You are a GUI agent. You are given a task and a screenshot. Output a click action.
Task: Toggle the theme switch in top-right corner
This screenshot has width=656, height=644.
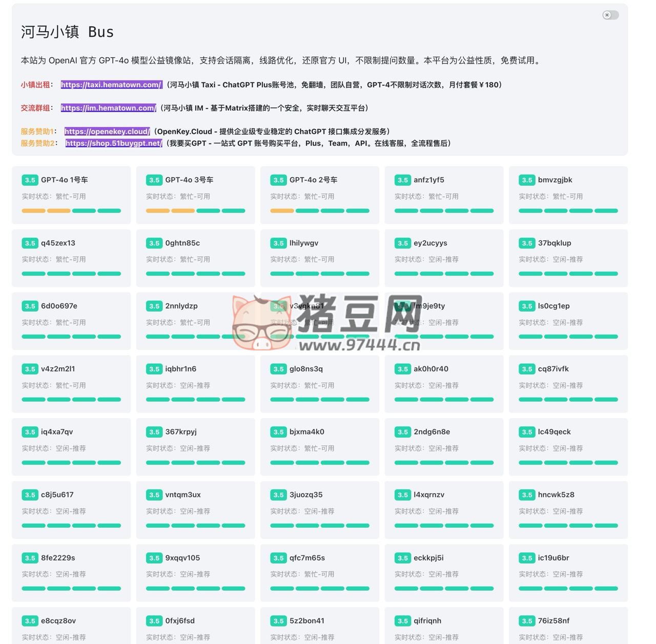point(610,15)
